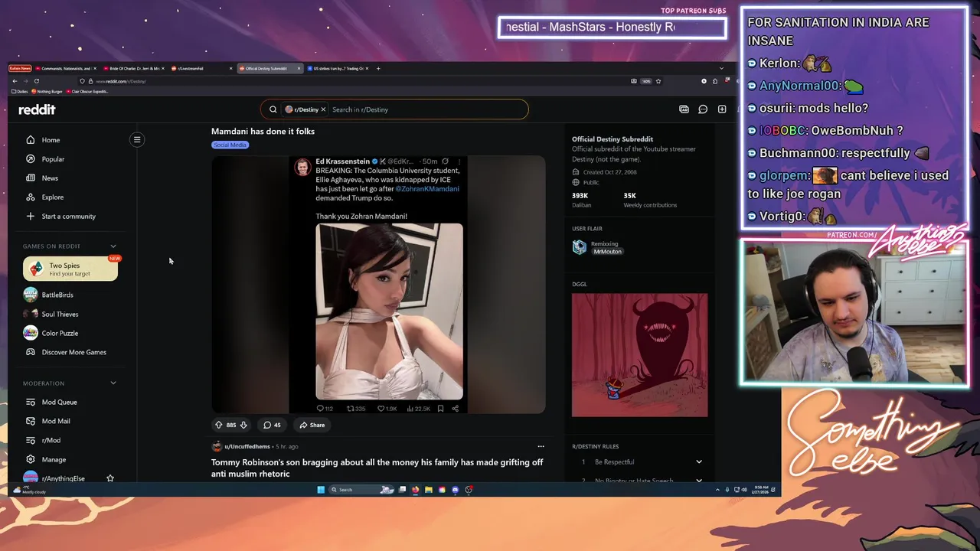Click the Social Media flair tag
980x551 pixels.
click(230, 145)
